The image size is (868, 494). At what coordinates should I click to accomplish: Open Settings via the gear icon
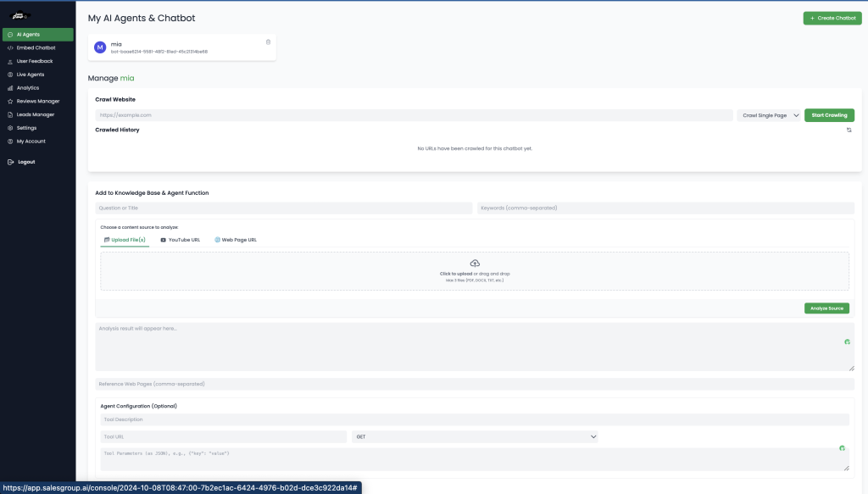click(x=9, y=128)
